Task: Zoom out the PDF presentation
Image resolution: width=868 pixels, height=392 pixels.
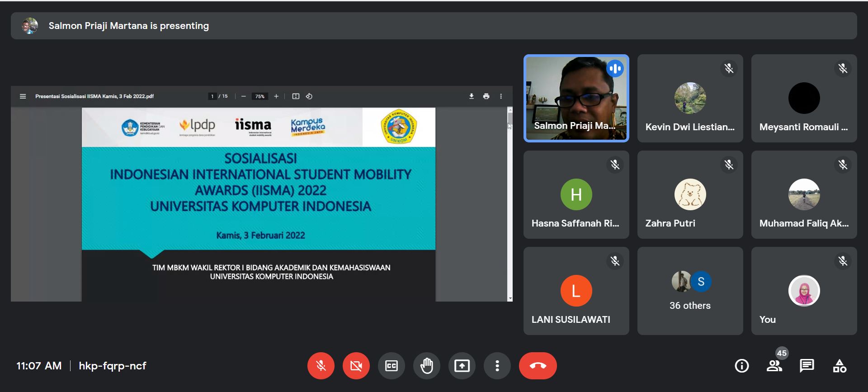Action: 244,96
